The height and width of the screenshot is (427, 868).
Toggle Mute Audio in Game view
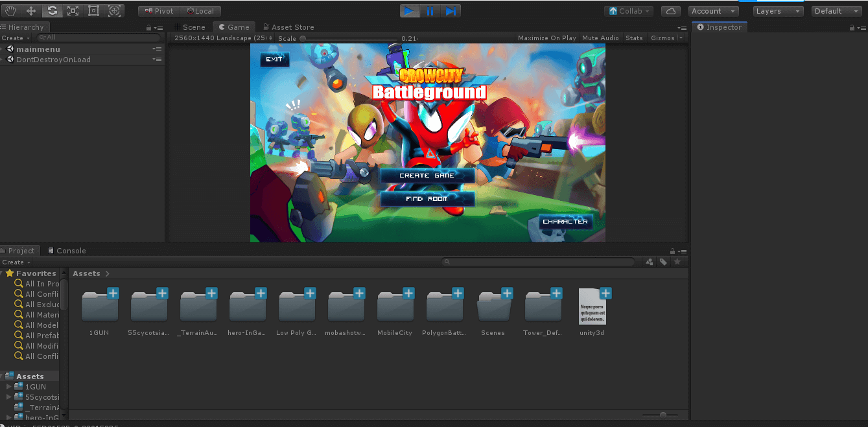[x=600, y=38]
